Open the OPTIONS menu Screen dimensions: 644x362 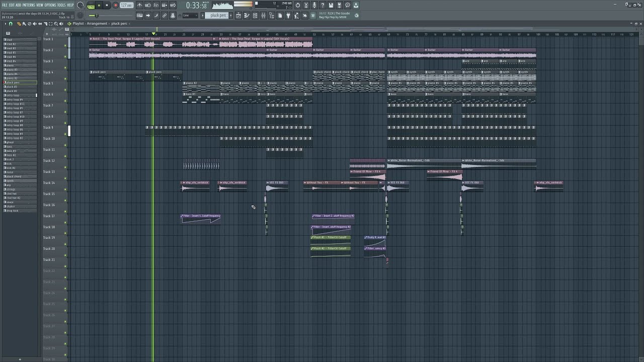coord(50,5)
